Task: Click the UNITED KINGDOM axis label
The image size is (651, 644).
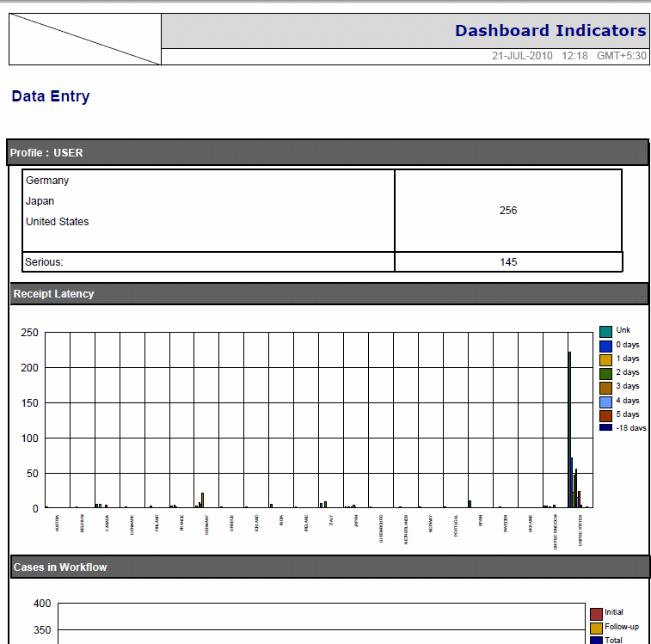Action: click(x=556, y=532)
